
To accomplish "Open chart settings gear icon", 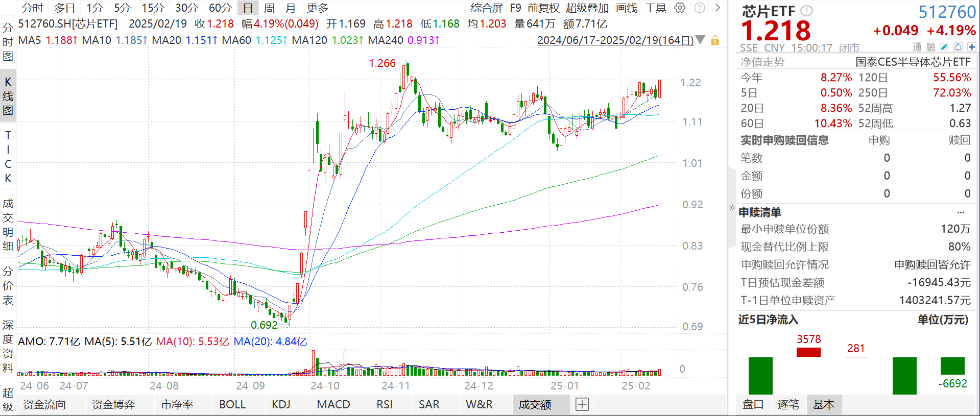I will click(680, 8).
